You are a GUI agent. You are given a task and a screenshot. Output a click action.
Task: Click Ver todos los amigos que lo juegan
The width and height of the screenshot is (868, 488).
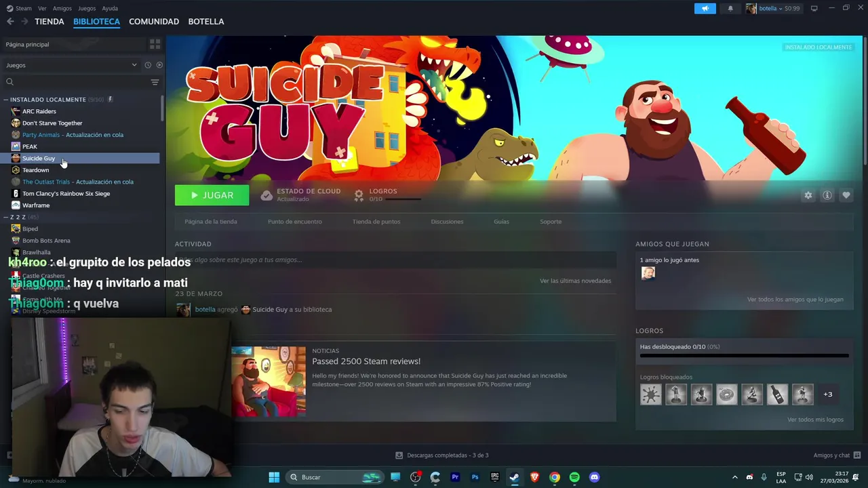(x=795, y=300)
